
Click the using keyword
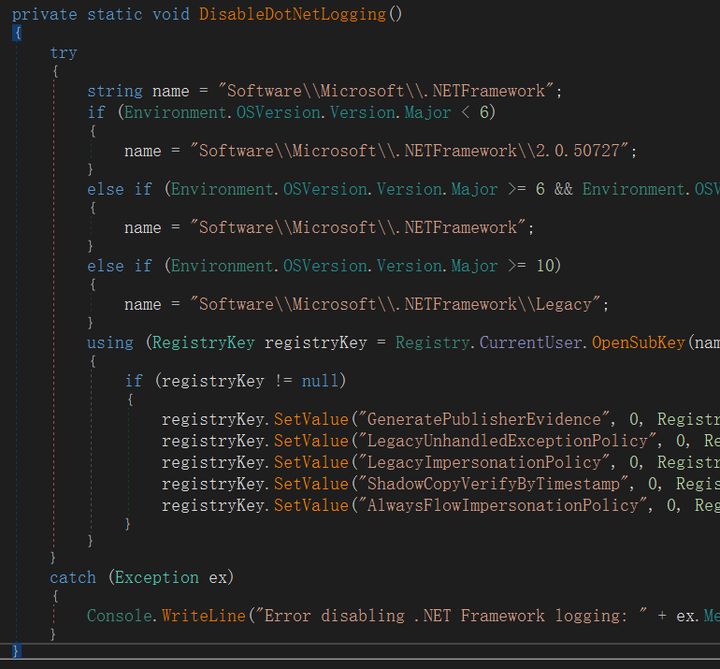[x=110, y=342]
